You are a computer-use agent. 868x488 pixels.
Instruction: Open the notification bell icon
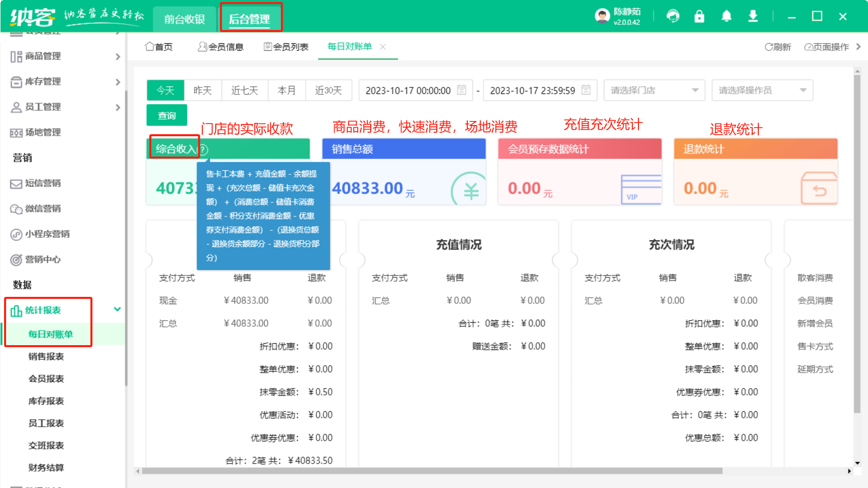click(726, 16)
